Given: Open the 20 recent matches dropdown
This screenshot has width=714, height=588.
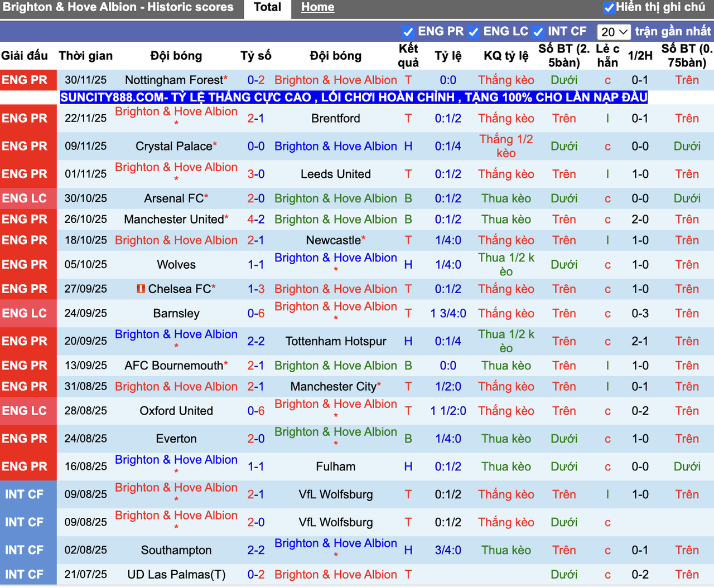Looking at the screenshot, I should (x=614, y=32).
